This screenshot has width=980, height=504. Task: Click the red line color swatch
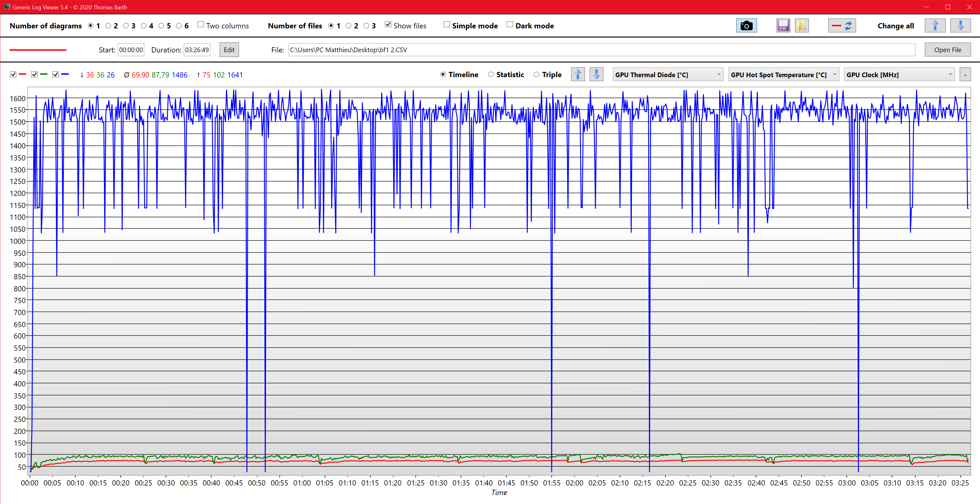coord(38,50)
